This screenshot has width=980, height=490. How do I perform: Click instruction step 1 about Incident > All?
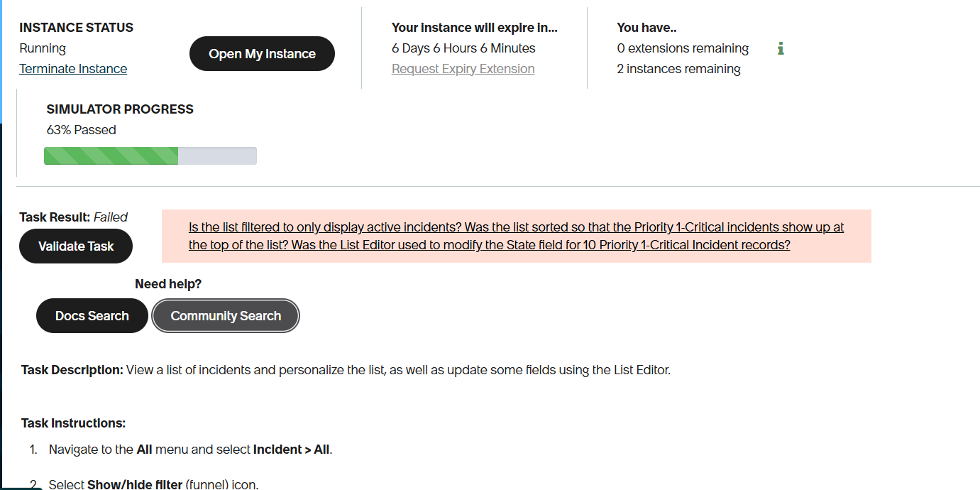pos(190,450)
